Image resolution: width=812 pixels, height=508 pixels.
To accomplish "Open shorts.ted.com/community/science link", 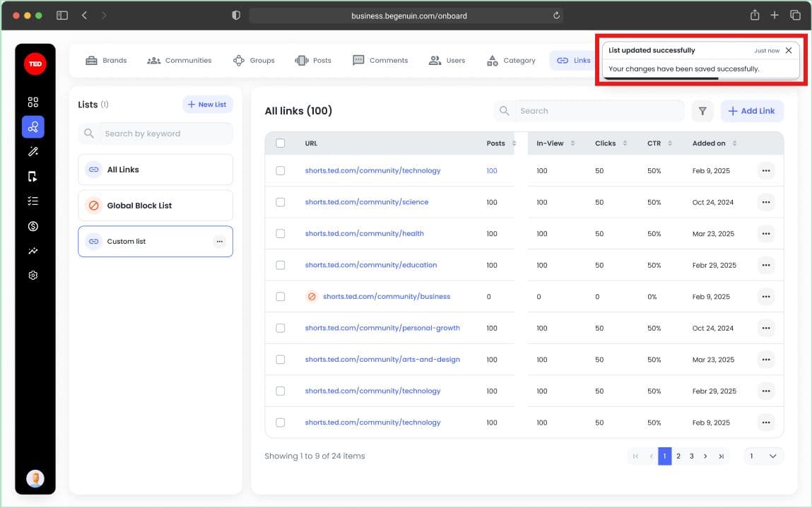I will (367, 203).
